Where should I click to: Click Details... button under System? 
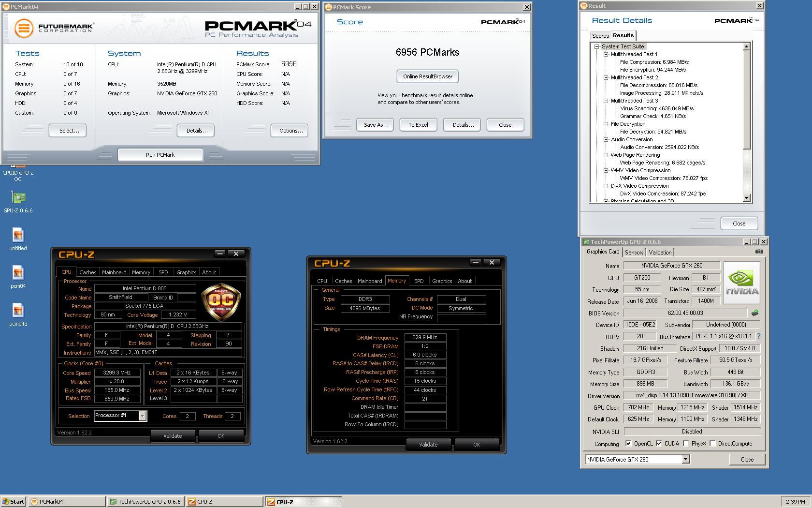point(197,131)
